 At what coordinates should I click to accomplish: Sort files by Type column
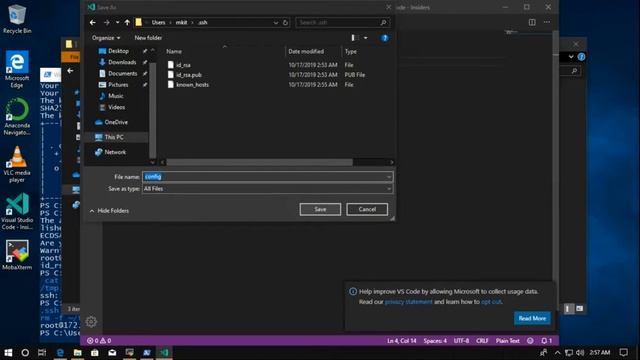click(x=351, y=51)
